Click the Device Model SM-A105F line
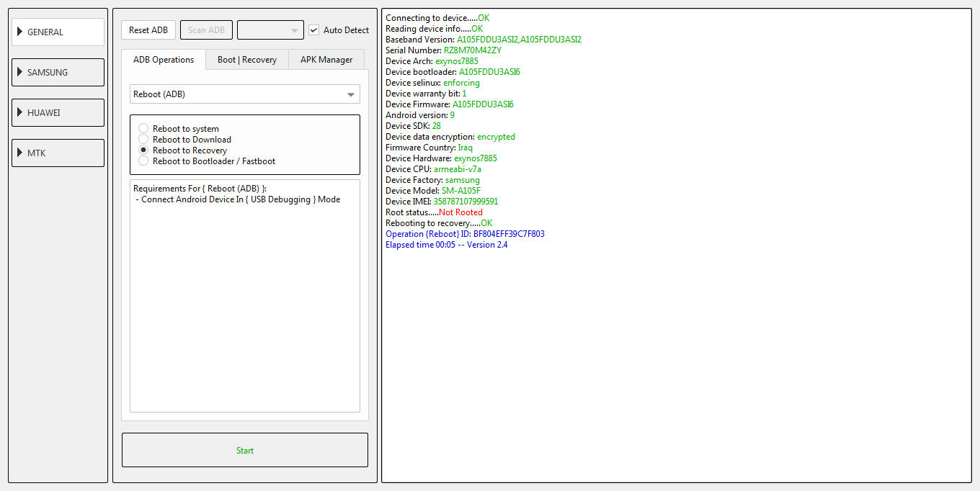This screenshot has width=980, height=491. pyautogui.click(x=433, y=191)
